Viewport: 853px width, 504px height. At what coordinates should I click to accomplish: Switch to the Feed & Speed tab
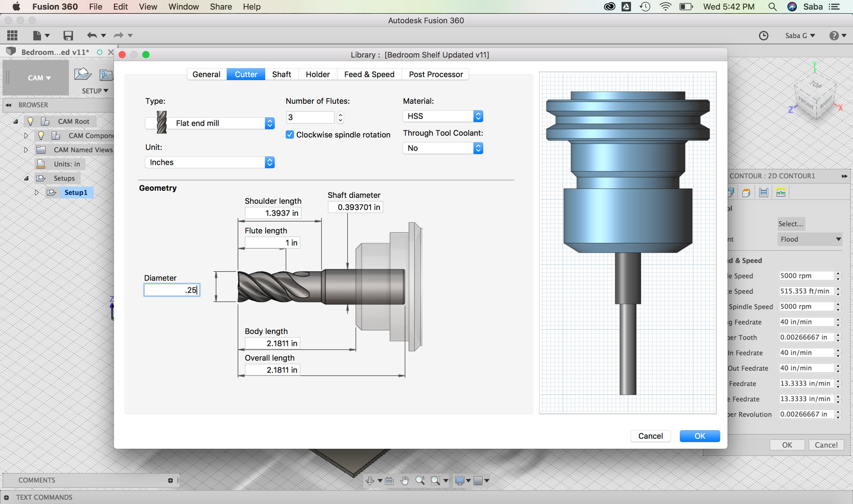pos(369,74)
